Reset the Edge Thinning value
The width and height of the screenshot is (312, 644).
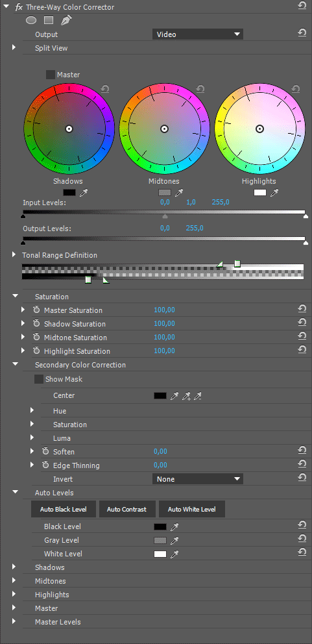coord(302,464)
